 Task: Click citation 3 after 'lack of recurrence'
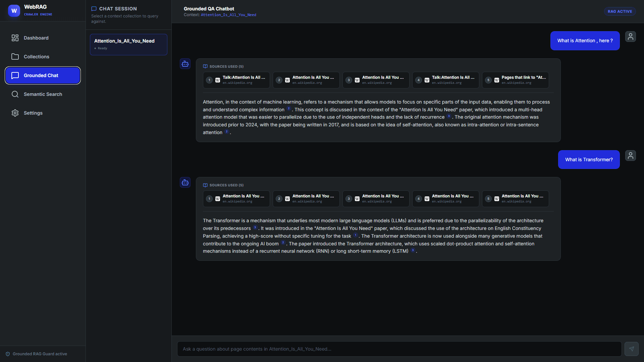[449, 116]
